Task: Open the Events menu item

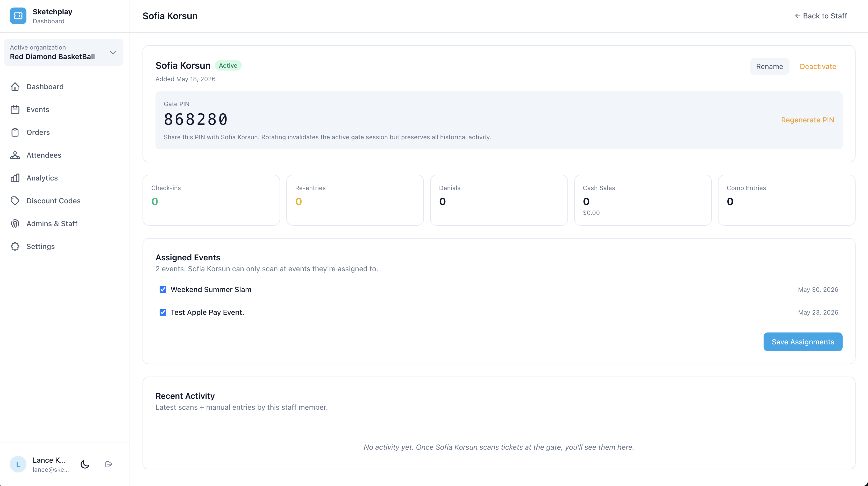Action: pyautogui.click(x=63, y=110)
